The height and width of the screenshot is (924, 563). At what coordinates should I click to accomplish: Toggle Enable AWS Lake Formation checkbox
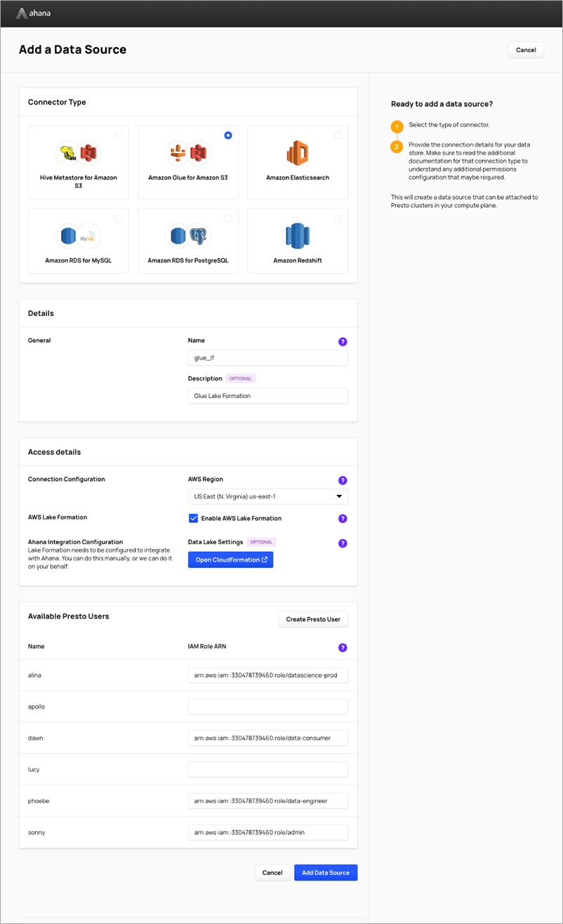194,518
